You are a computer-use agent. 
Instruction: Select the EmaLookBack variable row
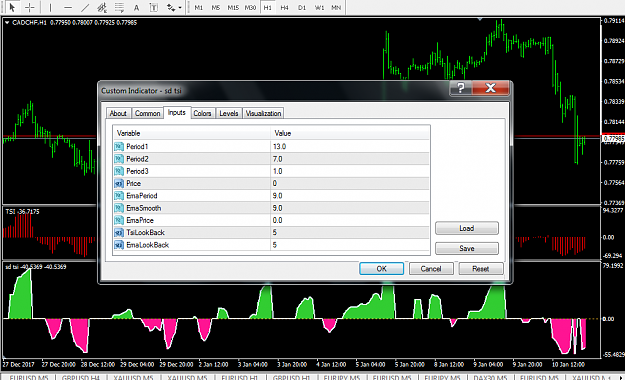(271, 245)
